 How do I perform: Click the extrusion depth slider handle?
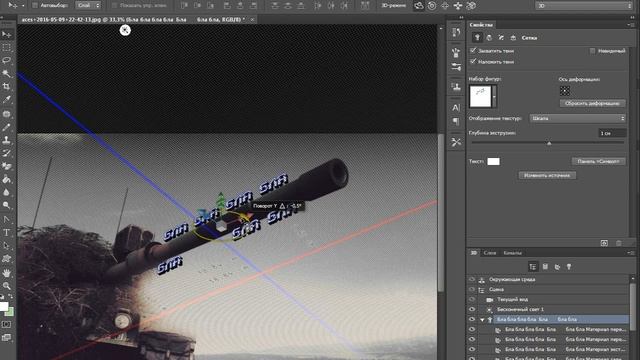coord(549,143)
